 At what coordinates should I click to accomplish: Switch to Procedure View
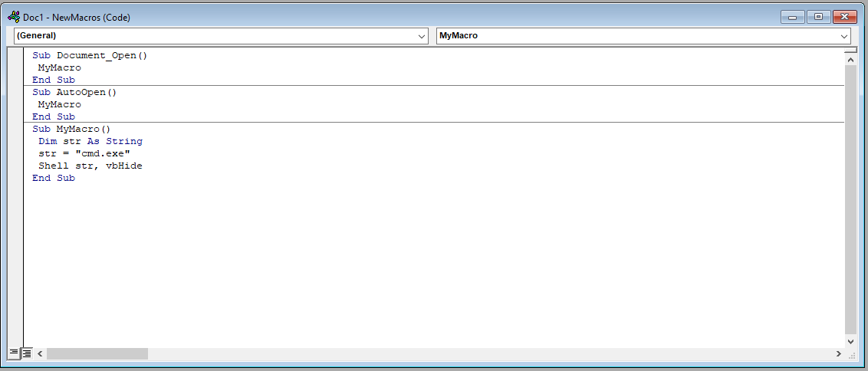[x=14, y=353]
